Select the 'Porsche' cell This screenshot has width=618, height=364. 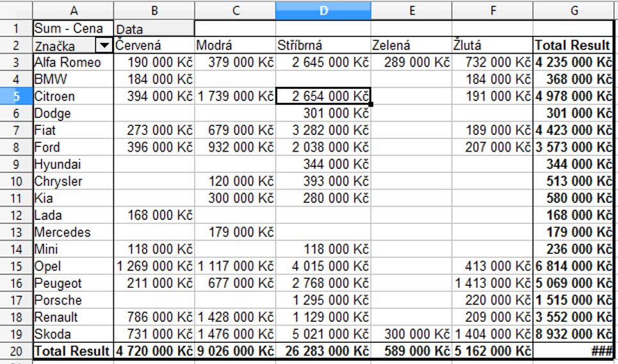(73, 300)
